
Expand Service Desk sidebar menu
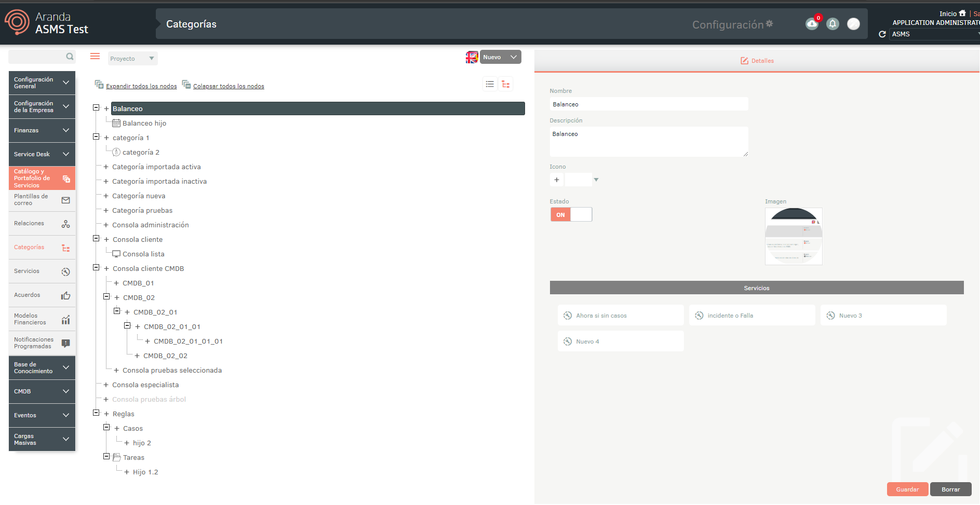point(42,154)
